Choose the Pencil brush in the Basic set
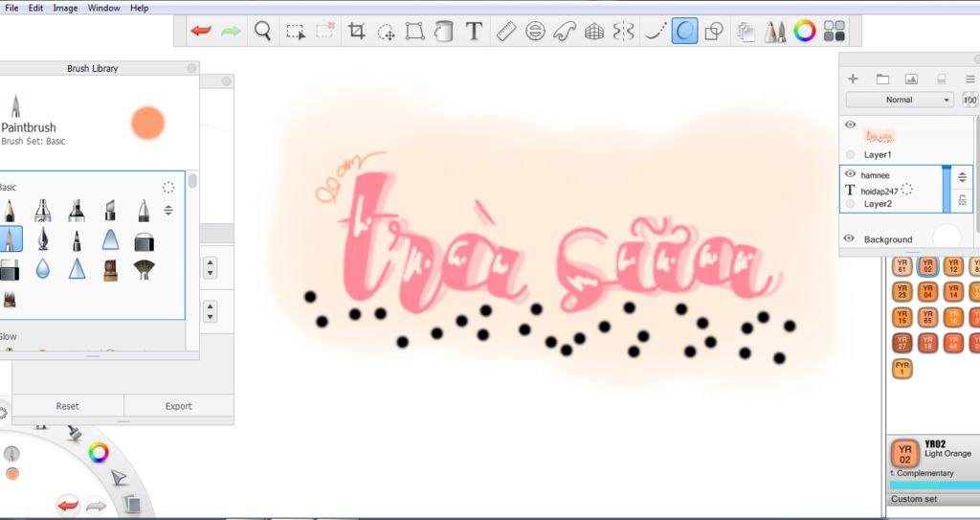 (x=9, y=211)
